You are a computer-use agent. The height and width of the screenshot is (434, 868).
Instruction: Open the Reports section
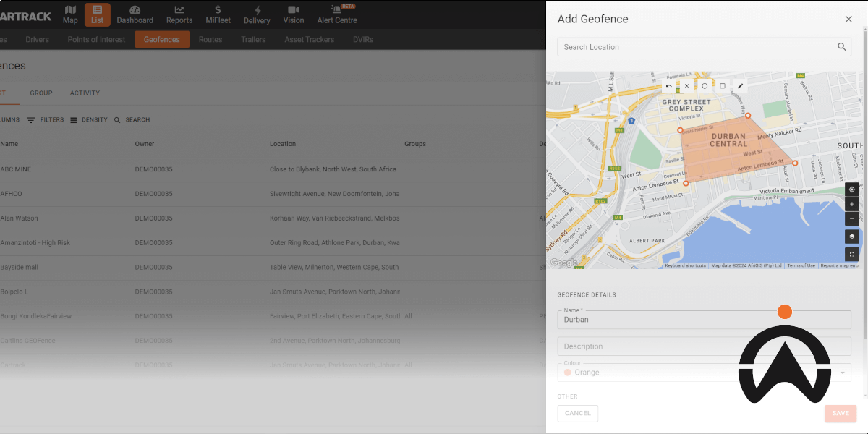(x=179, y=14)
